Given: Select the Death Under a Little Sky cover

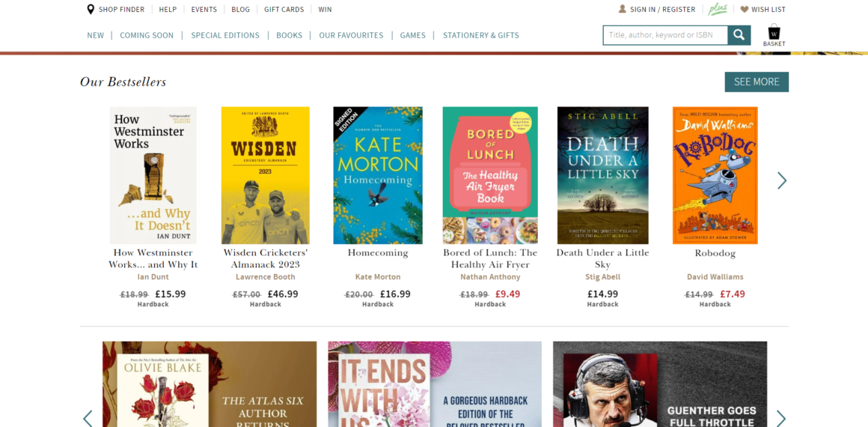Looking at the screenshot, I should point(602,175).
